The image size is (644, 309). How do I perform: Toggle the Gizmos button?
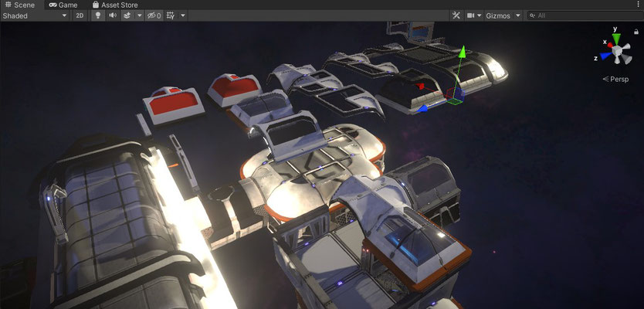point(498,15)
